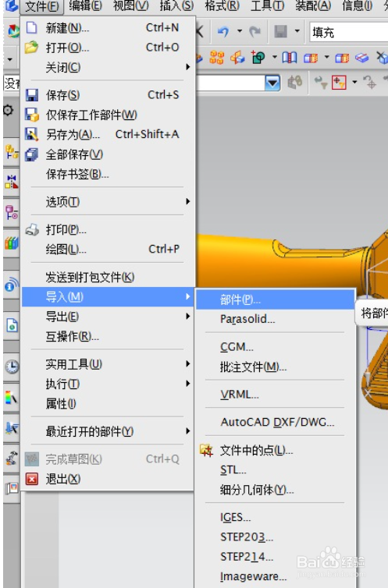This screenshot has width=388, height=588.
Task: Open the 装配(A) menu
Action: (x=313, y=6)
